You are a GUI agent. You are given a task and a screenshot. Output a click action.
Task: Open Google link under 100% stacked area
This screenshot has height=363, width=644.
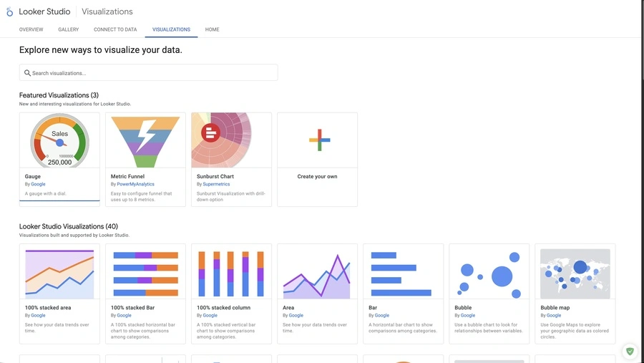[38, 315]
